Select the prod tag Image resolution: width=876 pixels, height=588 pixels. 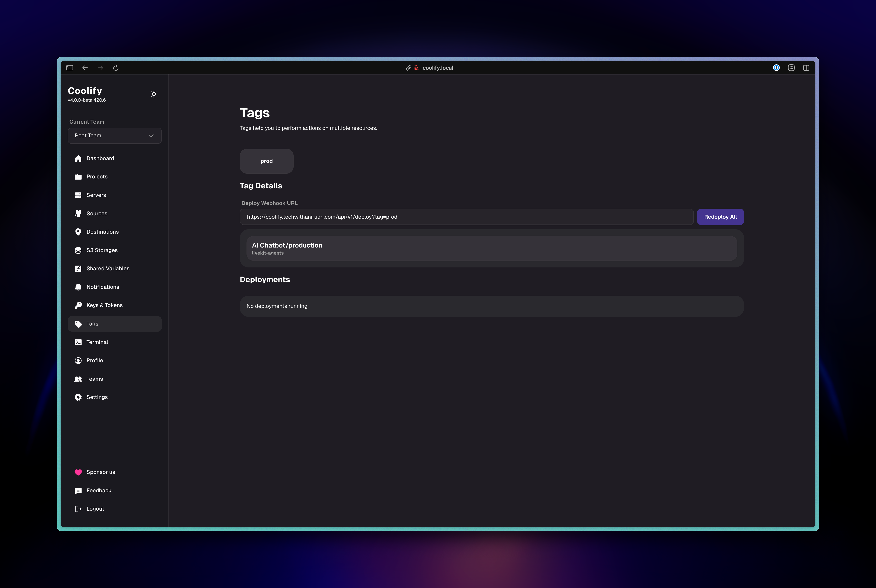266,161
